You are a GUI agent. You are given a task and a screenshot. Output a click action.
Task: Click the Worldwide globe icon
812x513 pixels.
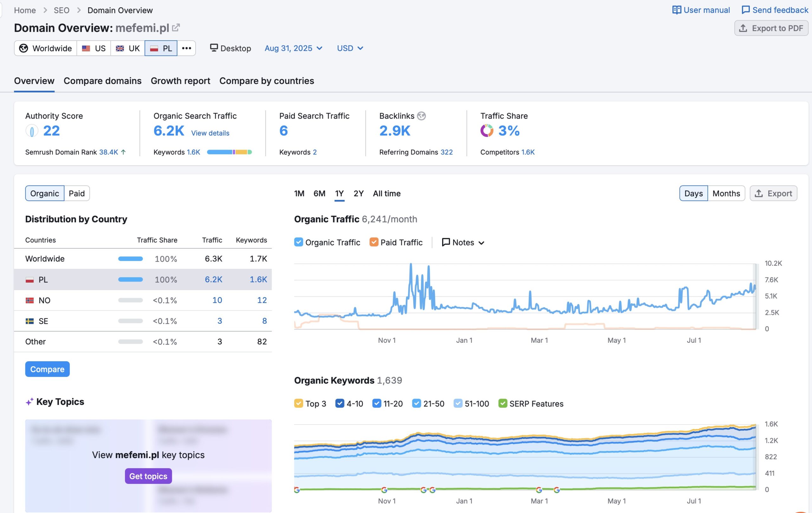coord(23,48)
